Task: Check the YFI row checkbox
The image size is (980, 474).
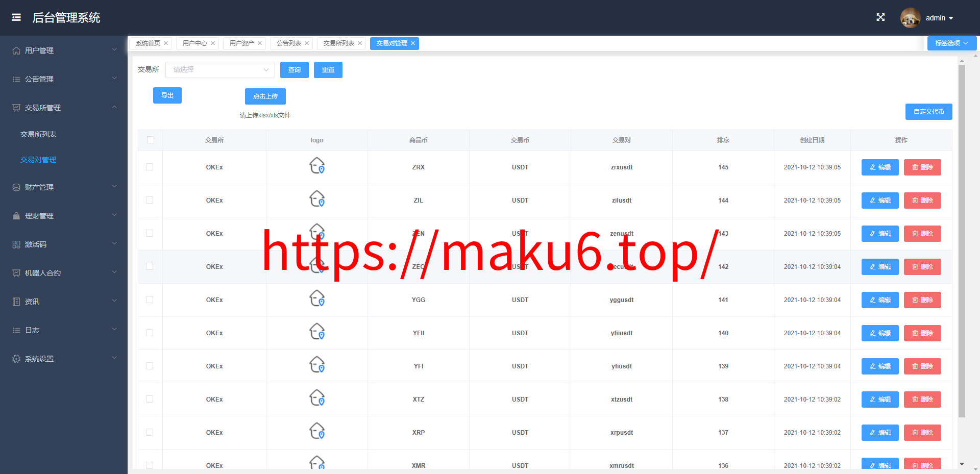Action: pyautogui.click(x=150, y=366)
